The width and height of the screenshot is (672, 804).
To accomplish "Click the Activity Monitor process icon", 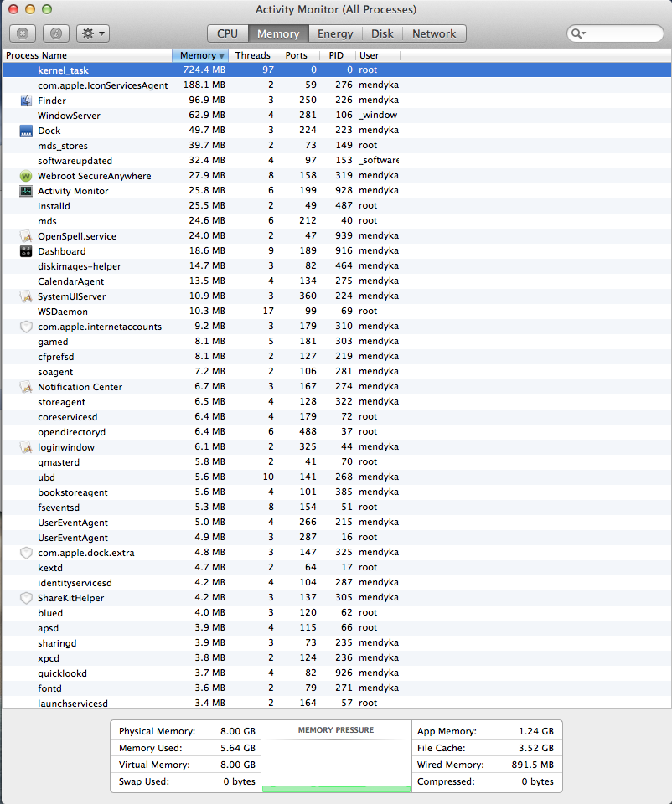I will 26,191.
